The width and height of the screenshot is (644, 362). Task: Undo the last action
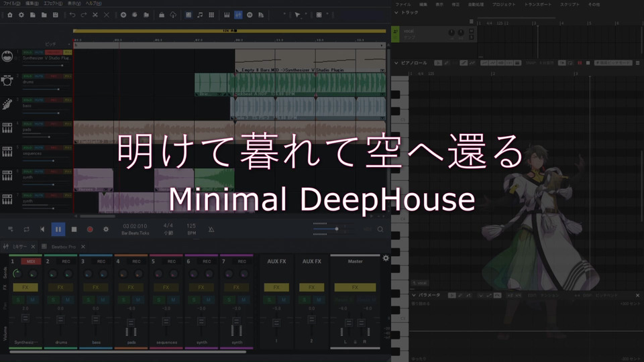pyautogui.click(x=72, y=15)
